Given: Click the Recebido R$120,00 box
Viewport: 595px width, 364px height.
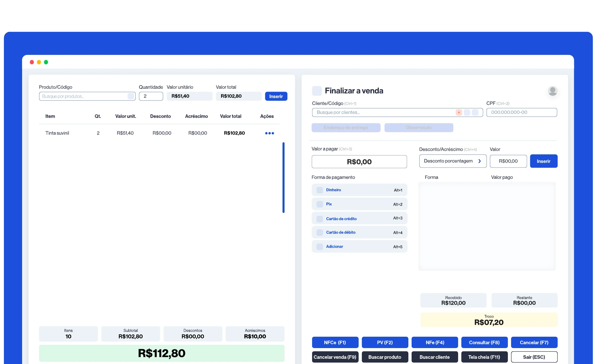Looking at the screenshot, I should pos(453,301).
